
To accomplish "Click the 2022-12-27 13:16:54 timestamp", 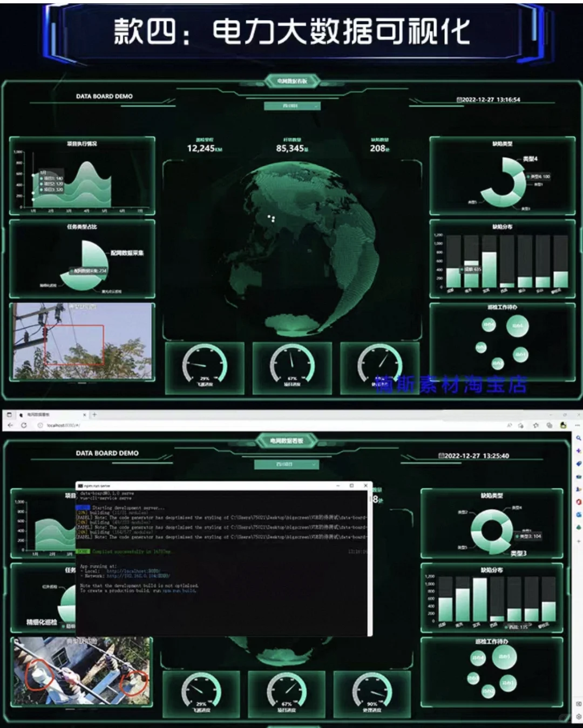I will [488, 100].
